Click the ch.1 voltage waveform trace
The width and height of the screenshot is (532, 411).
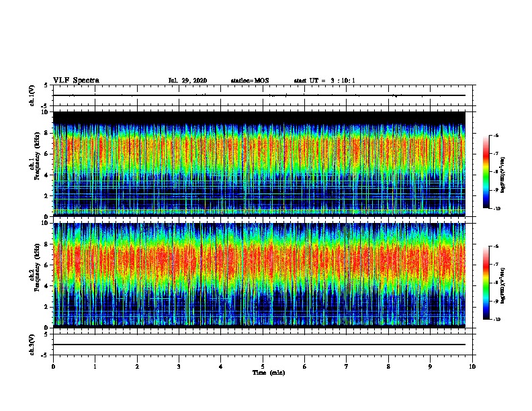(259, 95)
